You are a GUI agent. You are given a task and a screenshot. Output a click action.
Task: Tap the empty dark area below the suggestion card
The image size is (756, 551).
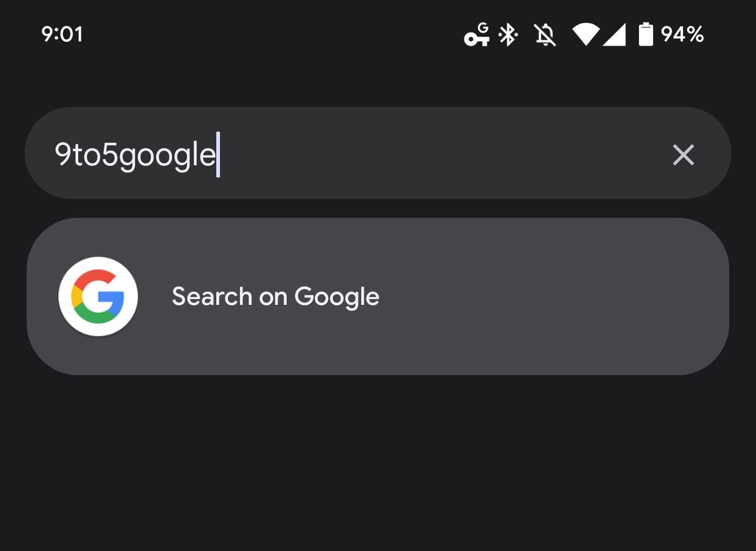[378, 463]
